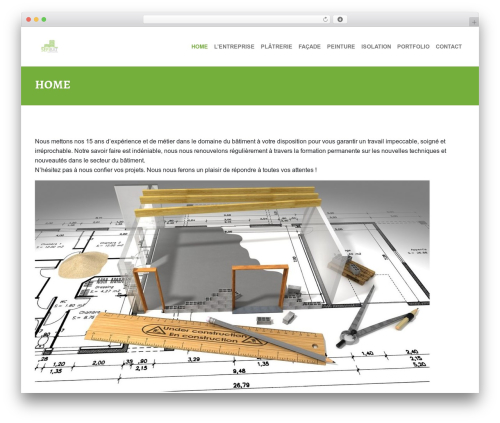Screen dimensions: 500x423
Task: Minimize the window with the yellow button
Action: [x=36, y=19]
